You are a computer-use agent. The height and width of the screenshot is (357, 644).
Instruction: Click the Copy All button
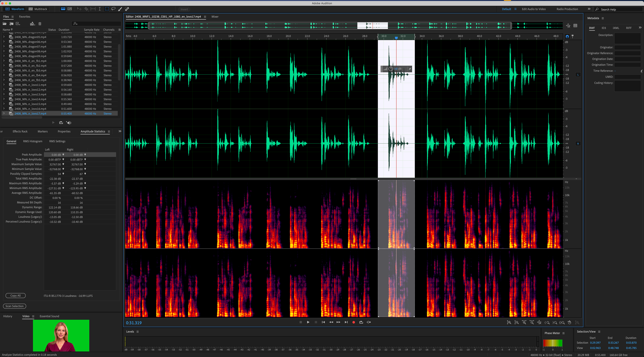pos(15,296)
